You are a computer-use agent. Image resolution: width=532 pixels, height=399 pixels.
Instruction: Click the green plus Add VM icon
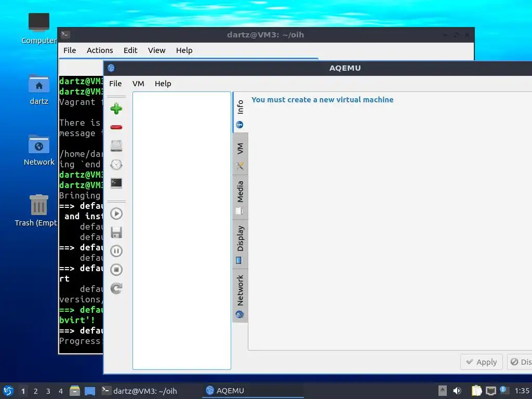pyautogui.click(x=116, y=109)
